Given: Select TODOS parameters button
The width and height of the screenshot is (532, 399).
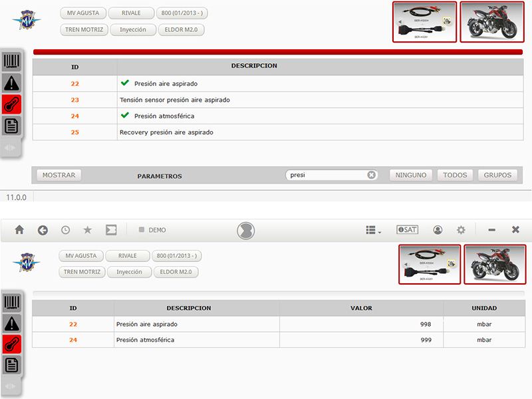Looking at the screenshot, I should click(x=455, y=175).
